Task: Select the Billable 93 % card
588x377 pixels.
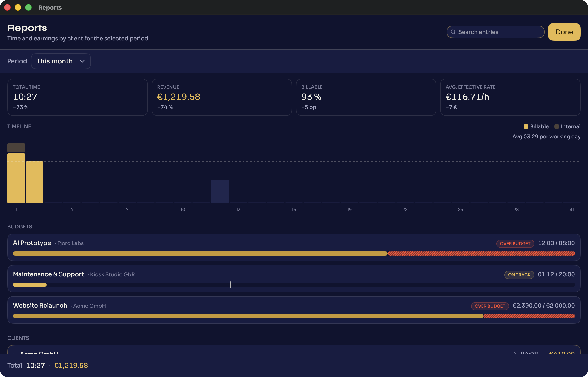Action: point(366,97)
